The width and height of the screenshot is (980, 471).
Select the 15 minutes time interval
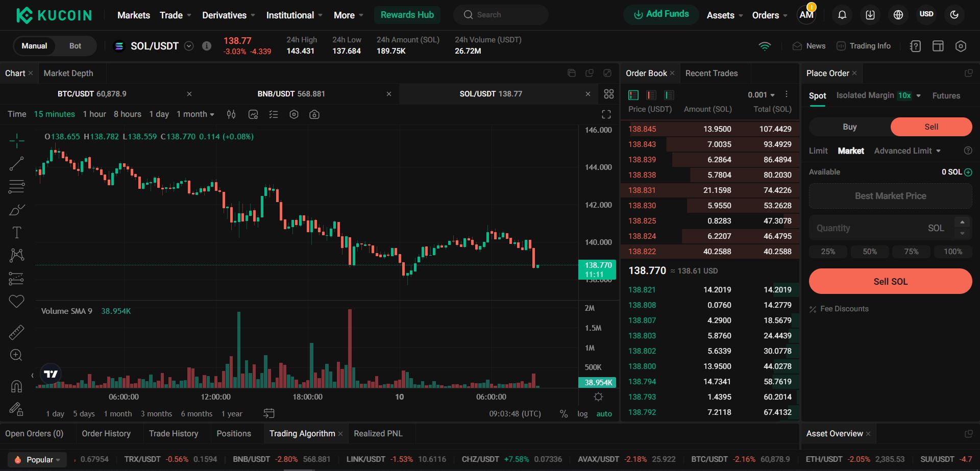point(54,114)
